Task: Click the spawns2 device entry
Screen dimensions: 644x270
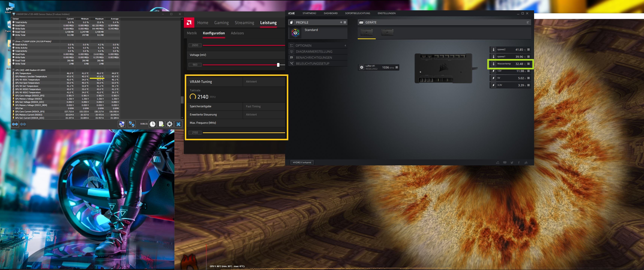Action: pos(509,49)
